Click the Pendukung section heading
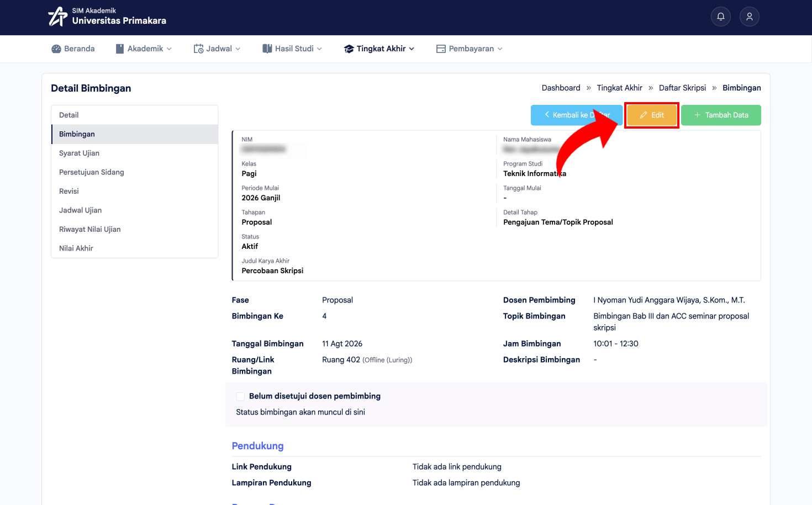The image size is (812, 505). click(258, 446)
